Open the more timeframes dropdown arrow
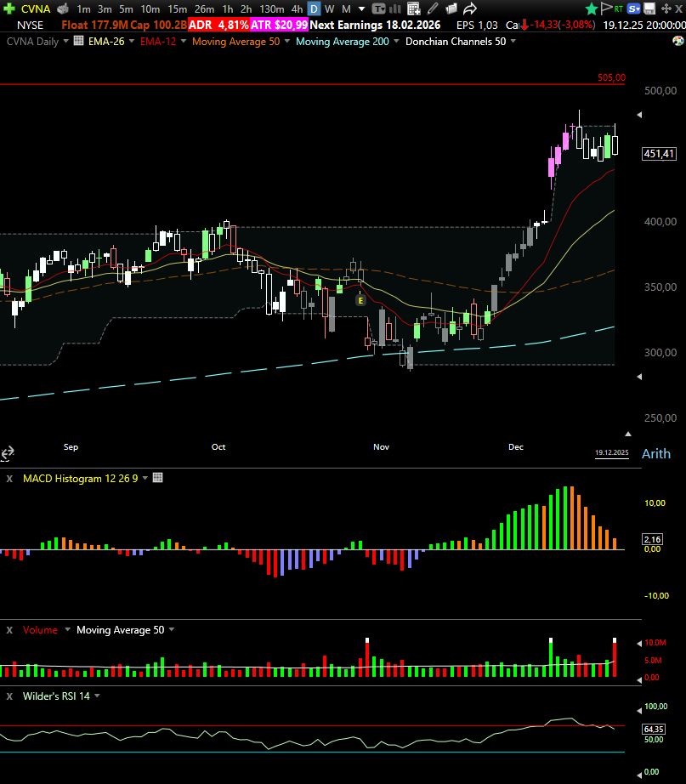 tap(362, 9)
